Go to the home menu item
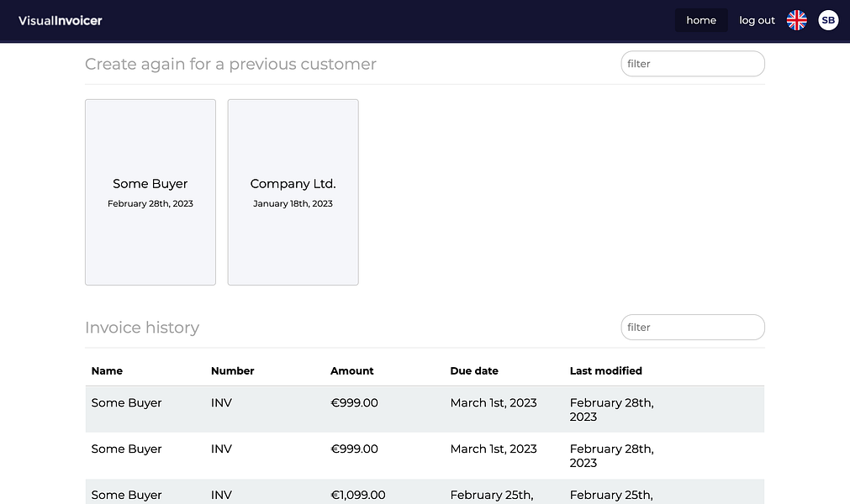The height and width of the screenshot is (504, 850). 700,20
